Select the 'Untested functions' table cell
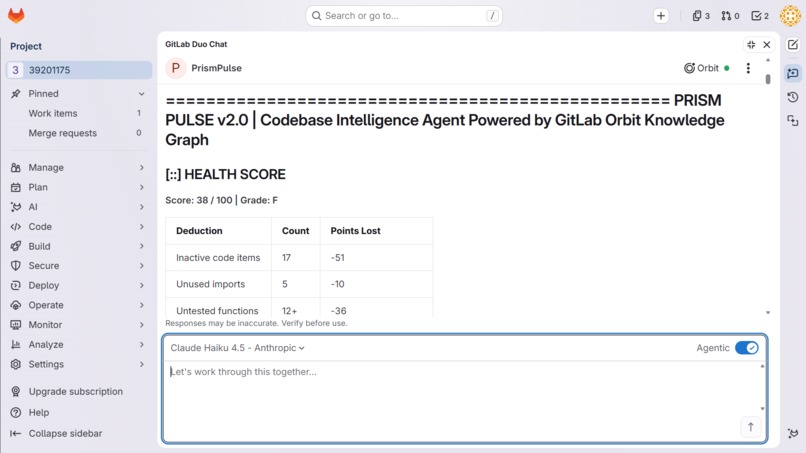This screenshot has width=806, height=453. (x=218, y=309)
